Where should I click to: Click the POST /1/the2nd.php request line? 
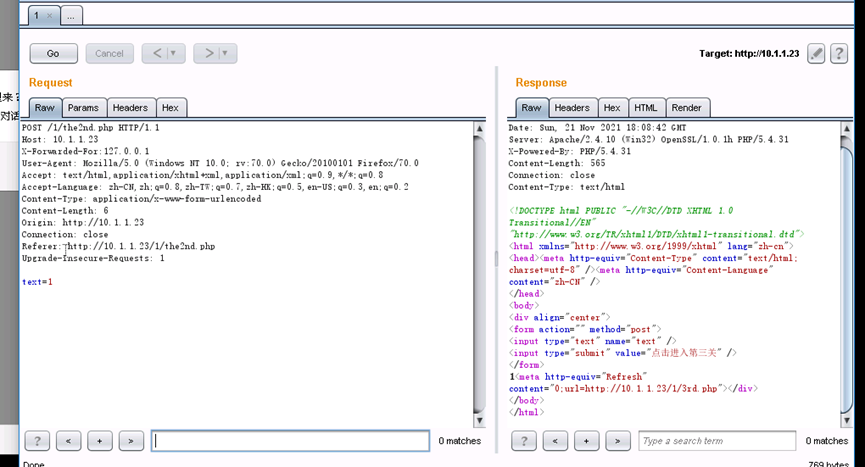point(91,127)
